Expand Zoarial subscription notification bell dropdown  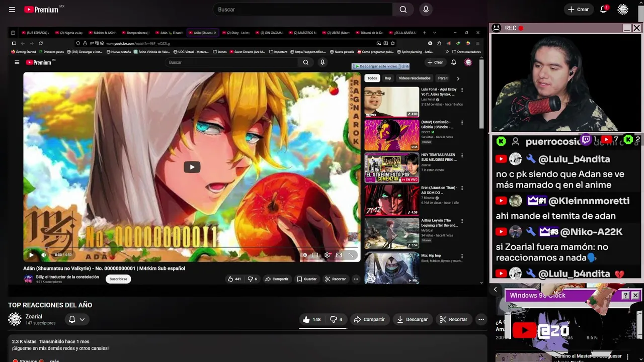click(76, 319)
